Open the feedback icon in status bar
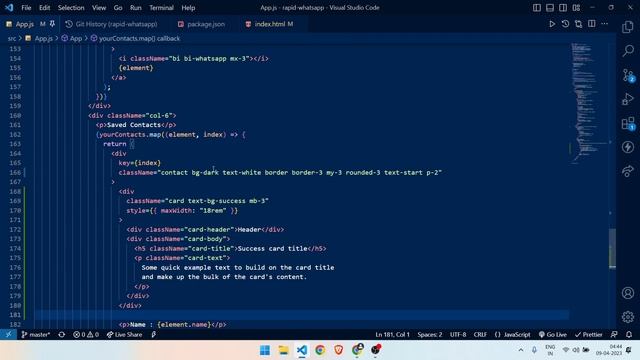Viewport: 640px width, 360px height. [x=614, y=334]
